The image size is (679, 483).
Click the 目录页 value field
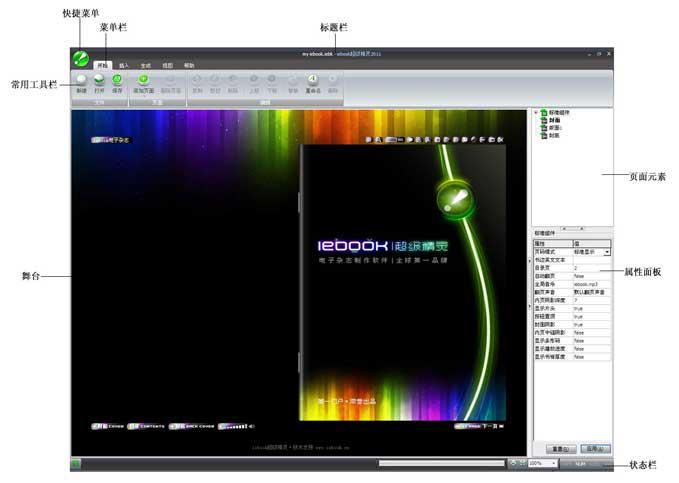[x=592, y=268]
